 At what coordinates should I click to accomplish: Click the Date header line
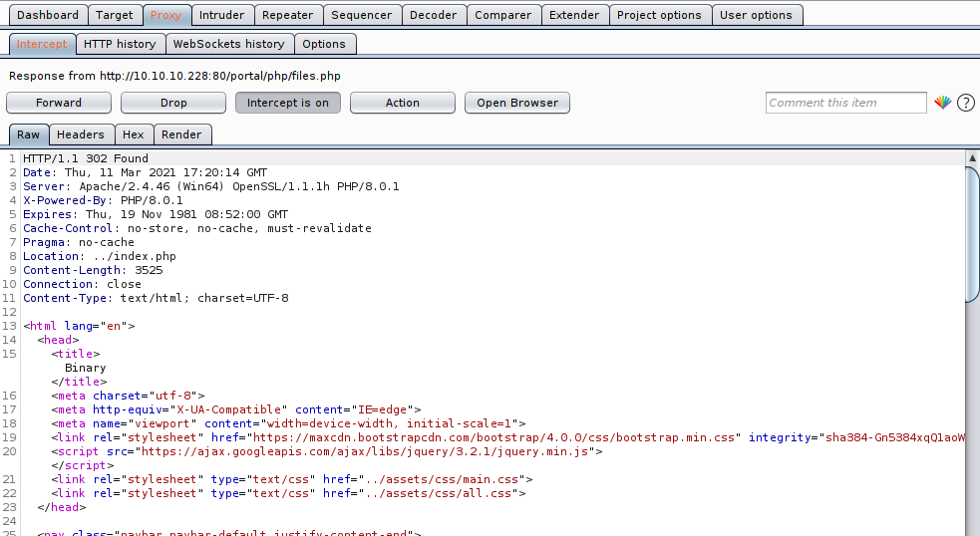(145, 172)
